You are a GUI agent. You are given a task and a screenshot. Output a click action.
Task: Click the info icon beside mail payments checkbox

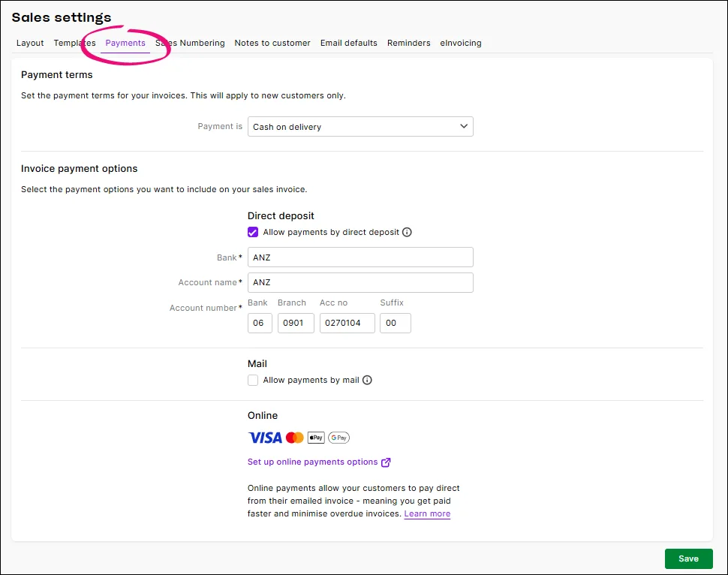(367, 381)
